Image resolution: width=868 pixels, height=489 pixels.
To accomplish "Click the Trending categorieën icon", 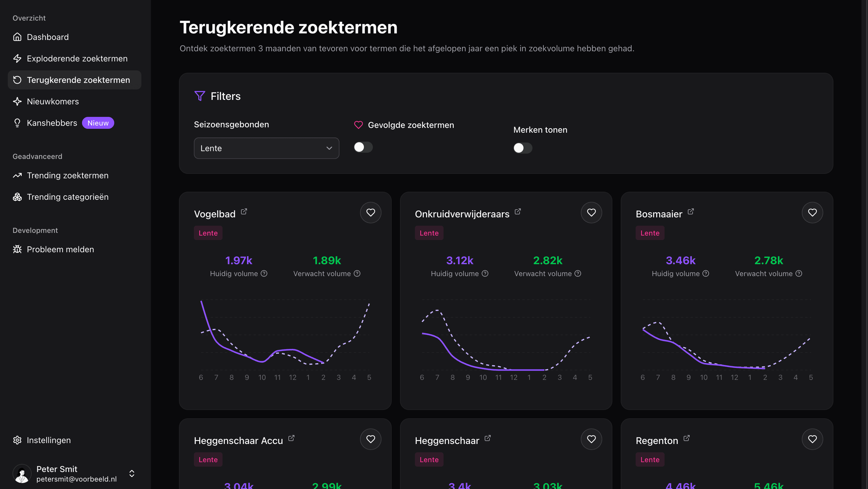I will pos(17,197).
